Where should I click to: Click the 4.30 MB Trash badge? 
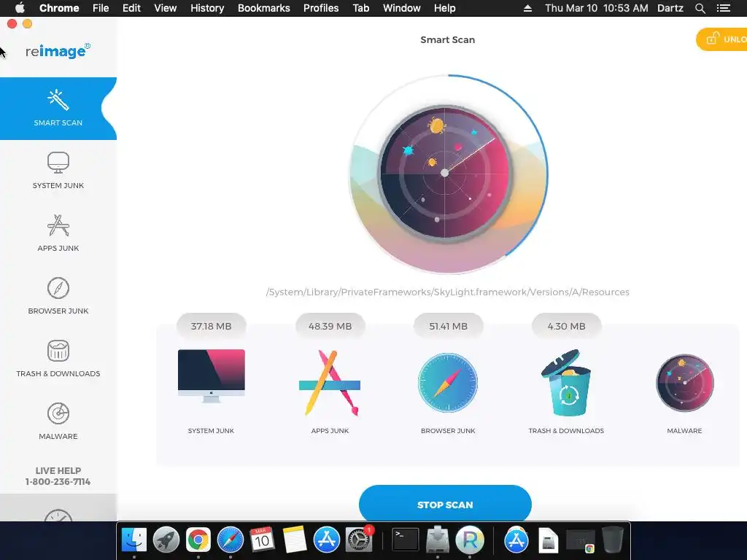point(566,326)
